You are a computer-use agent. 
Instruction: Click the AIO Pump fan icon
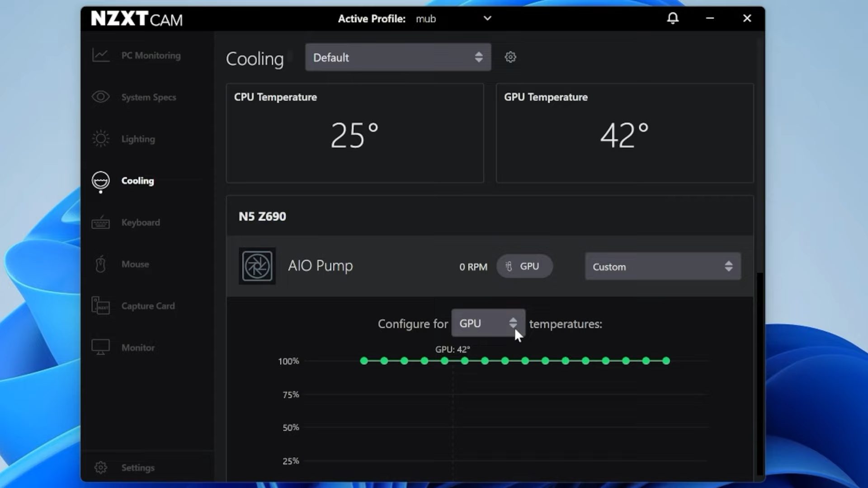point(257,266)
